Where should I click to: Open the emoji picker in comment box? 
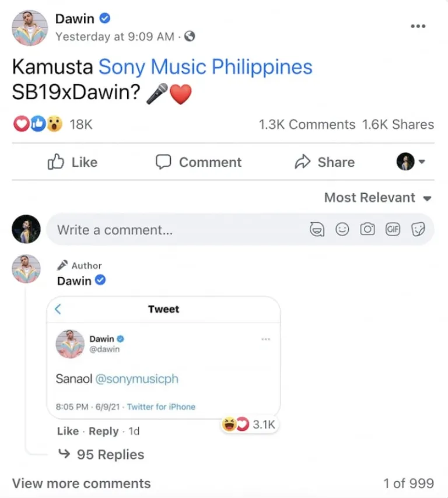pos(342,230)
